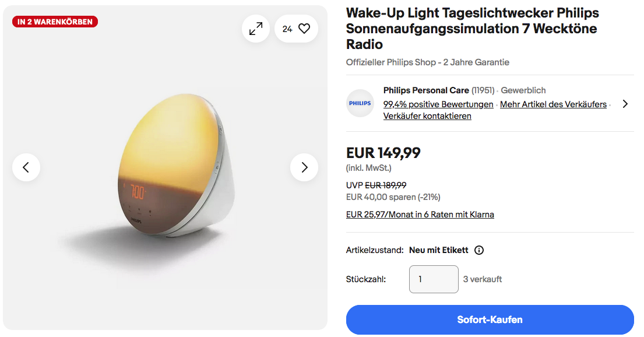Viewport: 644px width, 337px height.
Task: Focus the Stückzahl quantity field
Action: (434, 279)
